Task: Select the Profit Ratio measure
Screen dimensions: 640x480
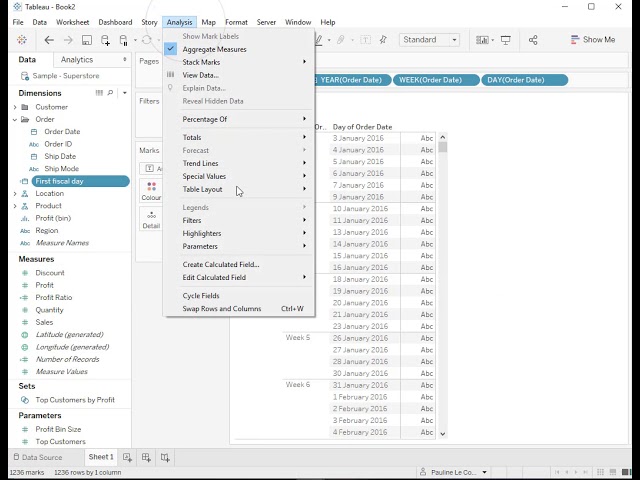Action: click(53, 298)
